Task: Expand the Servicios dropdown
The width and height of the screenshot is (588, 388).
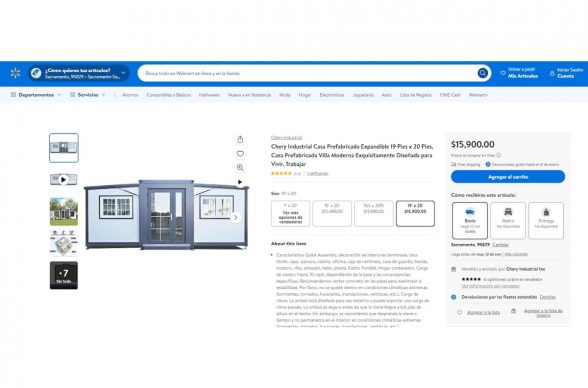Action: (x=88, y=95)
